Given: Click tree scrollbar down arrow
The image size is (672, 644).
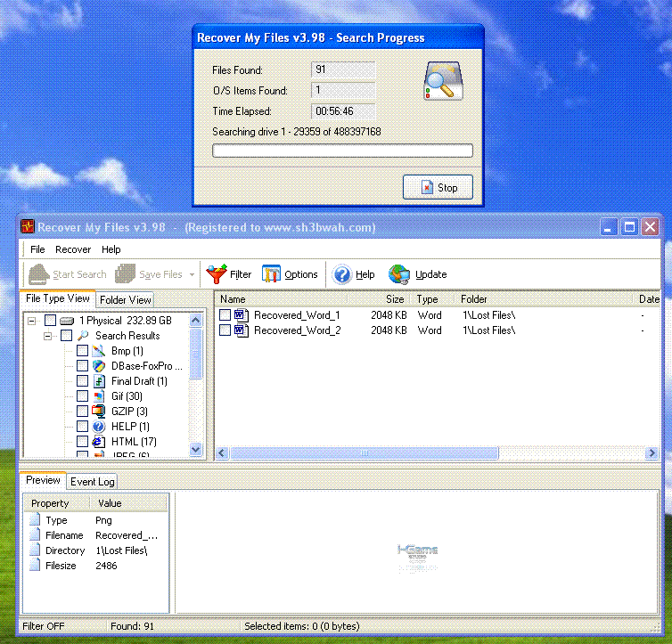Looking at the screenshot, I should click(196, 449).
